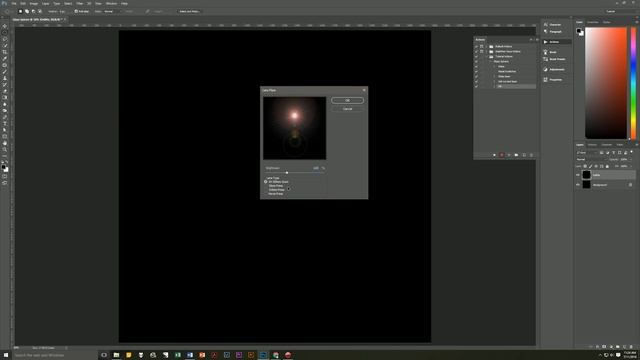Click the Select and Mask button
The height and width of the screenshot is (360, 640).
coord(189,11)
